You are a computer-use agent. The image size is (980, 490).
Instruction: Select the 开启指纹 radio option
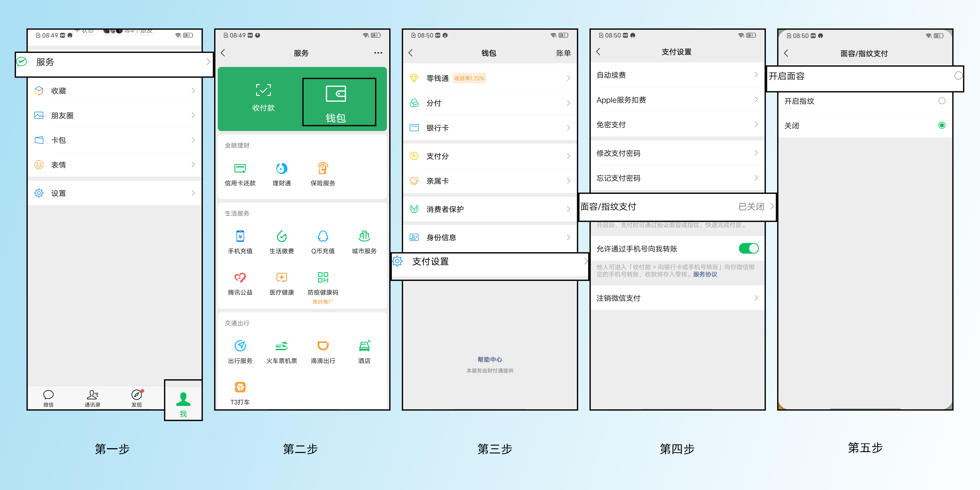click(x=942, y=101)
